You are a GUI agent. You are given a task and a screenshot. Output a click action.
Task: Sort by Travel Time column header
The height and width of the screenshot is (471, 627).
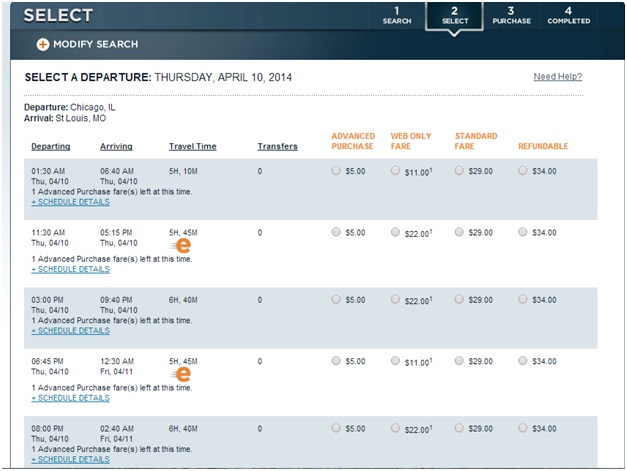(193, 146)
